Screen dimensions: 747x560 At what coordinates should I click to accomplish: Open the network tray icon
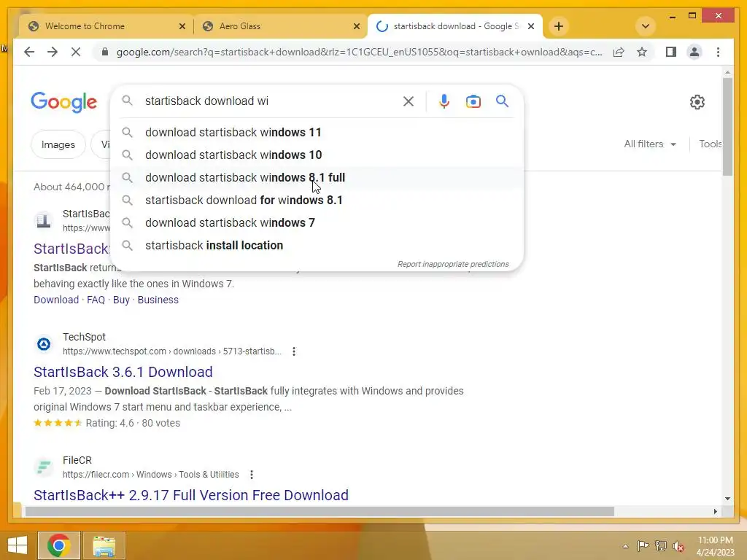pyautogui.click(x=661, y=545)
